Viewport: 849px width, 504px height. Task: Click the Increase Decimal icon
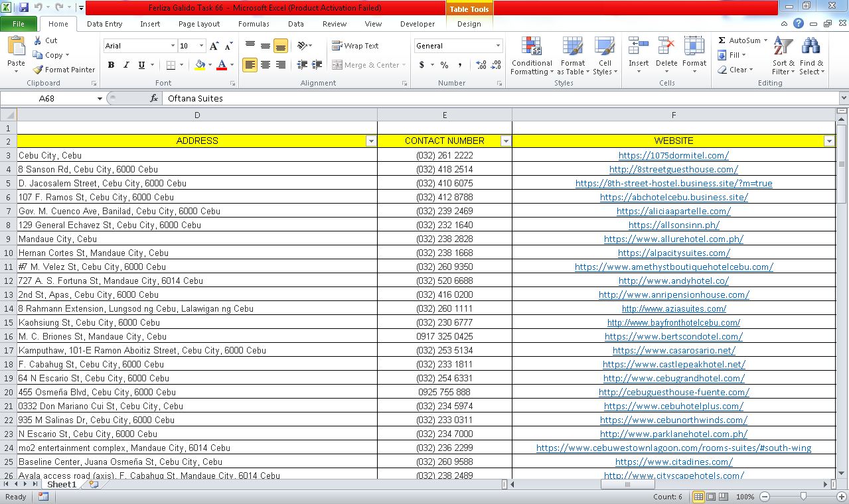tap(479, 65)
